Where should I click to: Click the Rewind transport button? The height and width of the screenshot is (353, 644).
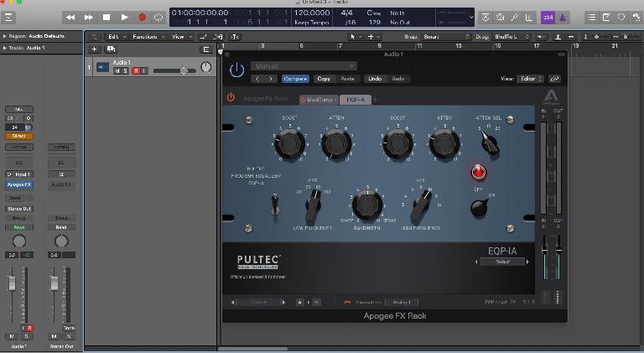pyautogui.click(x=70, y=18)
